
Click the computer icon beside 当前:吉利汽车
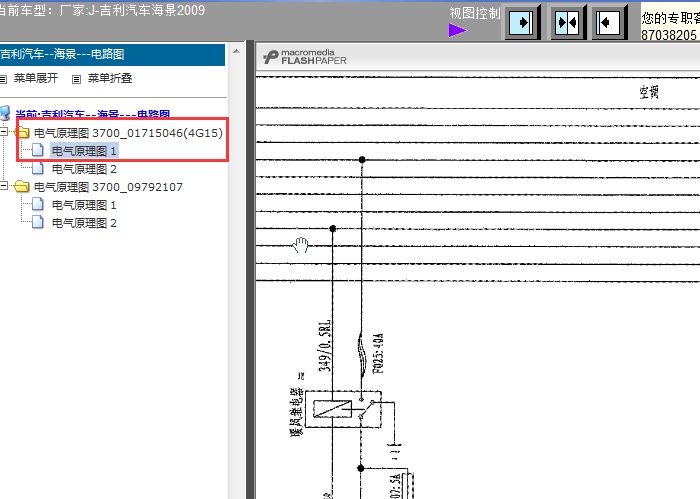pyautogui.click(x=5, y=113)
